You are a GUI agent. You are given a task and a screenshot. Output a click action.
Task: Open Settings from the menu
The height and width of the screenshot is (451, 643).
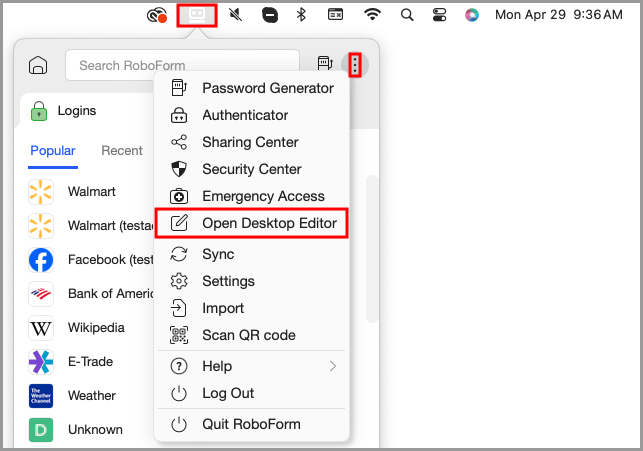pyautogui.click(x=251, y=281)
